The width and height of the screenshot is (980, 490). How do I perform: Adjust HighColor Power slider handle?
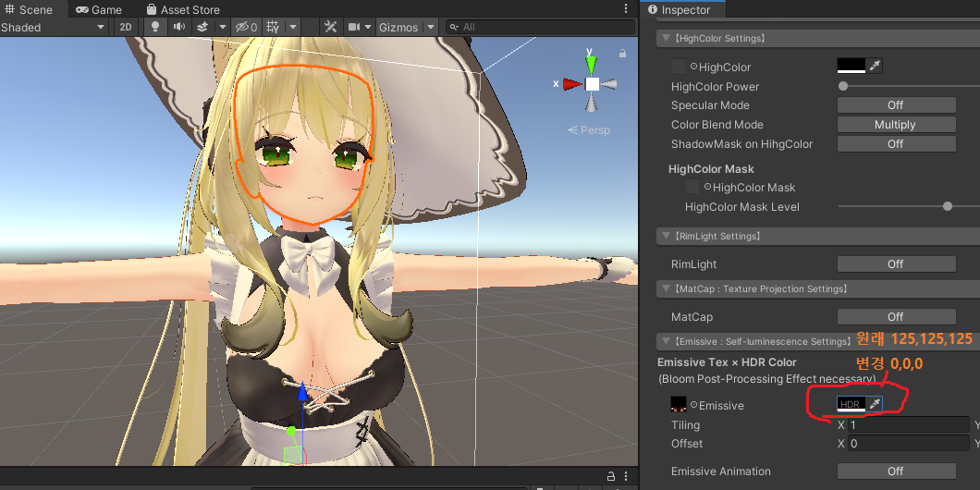coord(843,86)
